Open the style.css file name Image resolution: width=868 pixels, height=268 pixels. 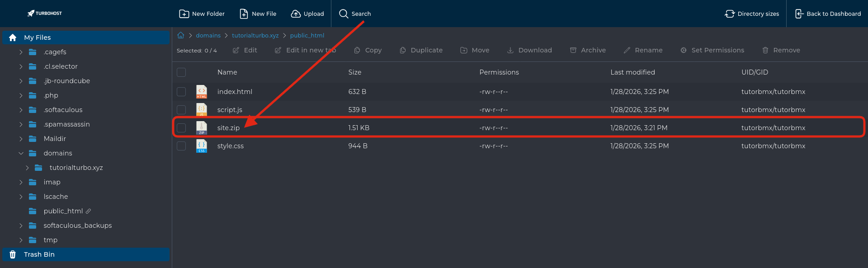pos(230,146)
